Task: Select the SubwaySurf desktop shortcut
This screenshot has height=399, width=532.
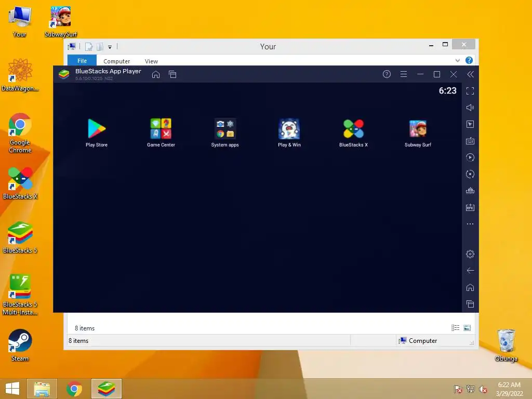Action: click(61, 21)
